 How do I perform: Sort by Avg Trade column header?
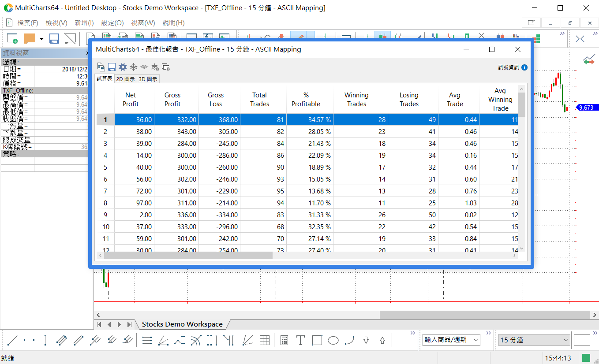[458, 100]
